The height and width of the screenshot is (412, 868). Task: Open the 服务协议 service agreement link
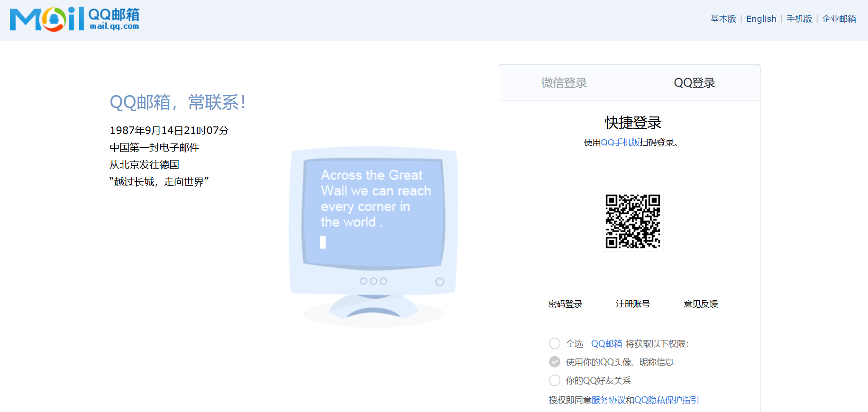coord(608,400)
